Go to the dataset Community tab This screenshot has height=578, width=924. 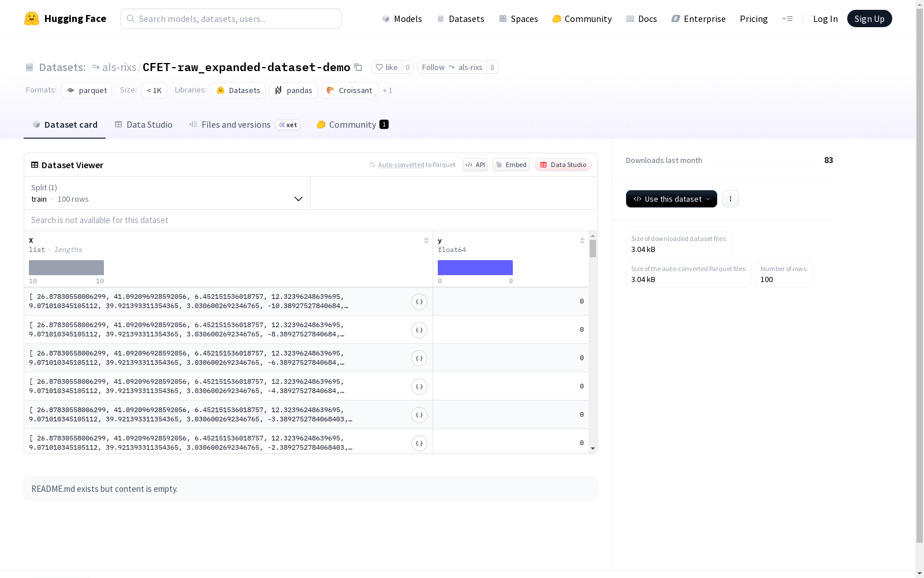click(x=352, y=125)
